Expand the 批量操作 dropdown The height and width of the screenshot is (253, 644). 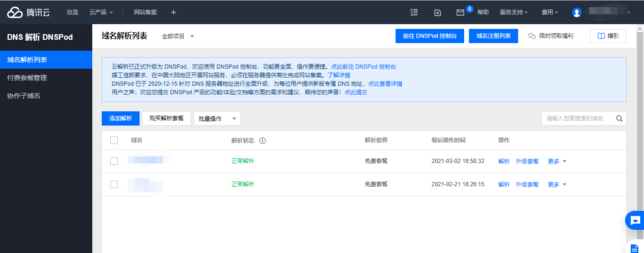pos(217,118)
